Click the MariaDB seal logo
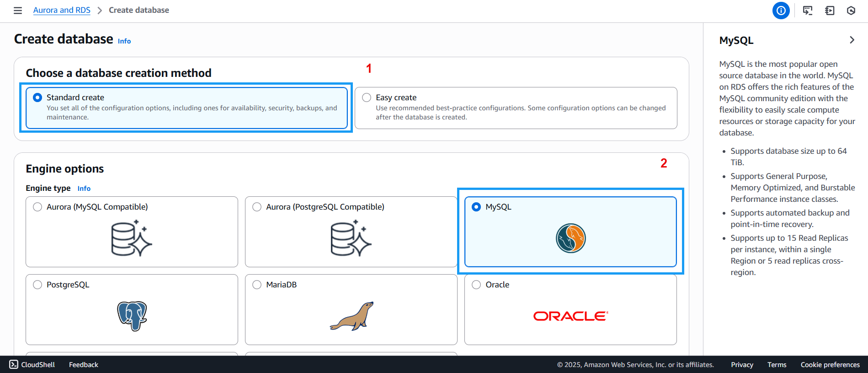The height and width of the screenshot is (373, 868). [351, 316]
